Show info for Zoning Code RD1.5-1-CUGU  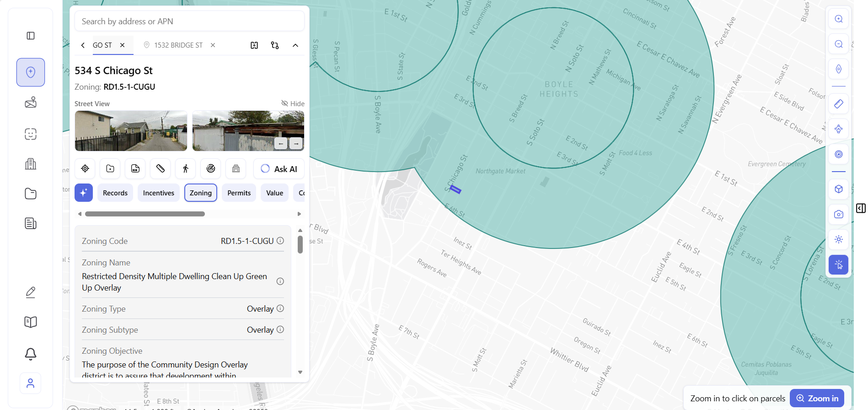pos(280,241)
